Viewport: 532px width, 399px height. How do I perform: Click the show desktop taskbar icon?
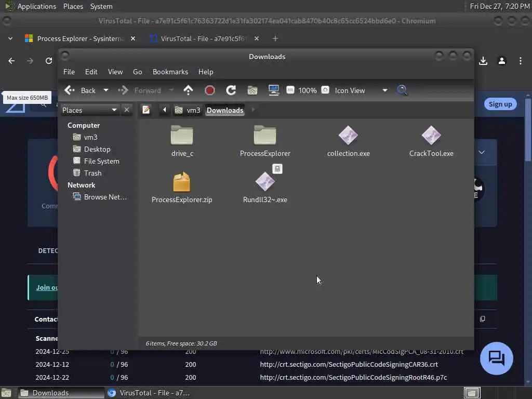point(6,393)
